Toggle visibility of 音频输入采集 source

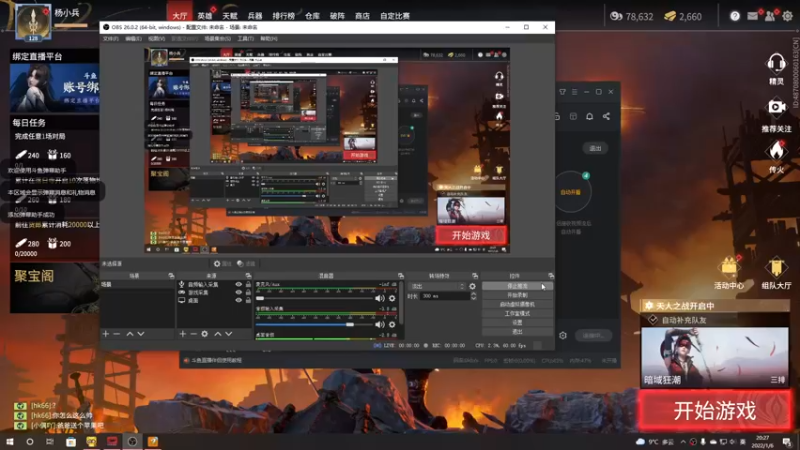coord(238,284)
